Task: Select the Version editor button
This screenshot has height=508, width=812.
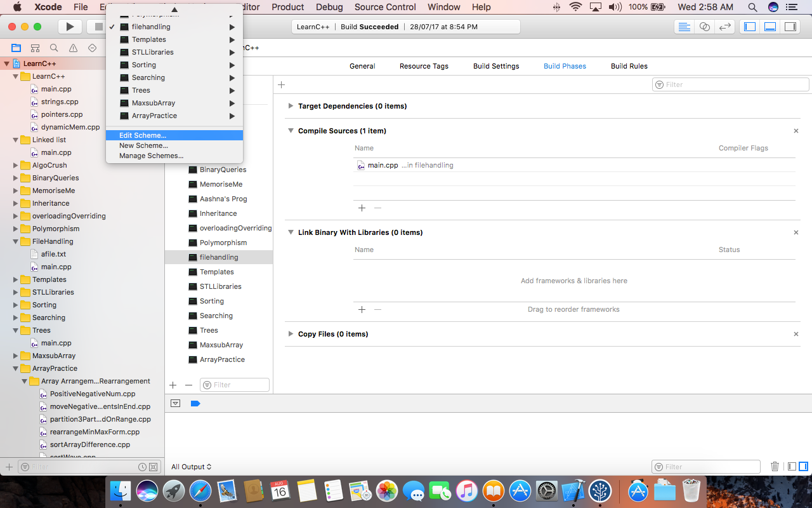Action: click(725, 27)
